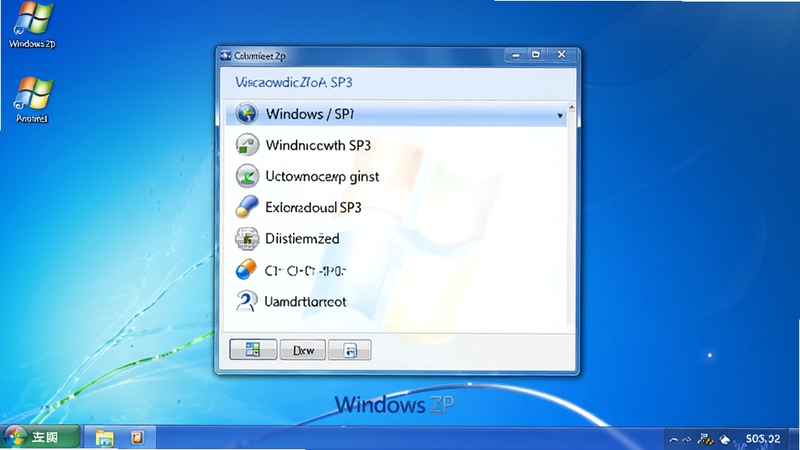Expand the Windows / SP1 dropdown arrow
The image size is (800, 450).
click(560, 116)
